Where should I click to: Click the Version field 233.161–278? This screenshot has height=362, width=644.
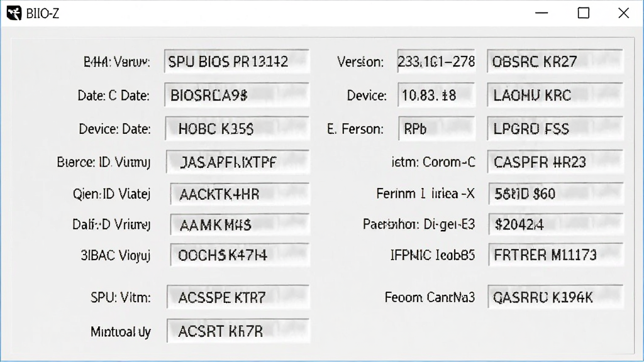[436, 61]
